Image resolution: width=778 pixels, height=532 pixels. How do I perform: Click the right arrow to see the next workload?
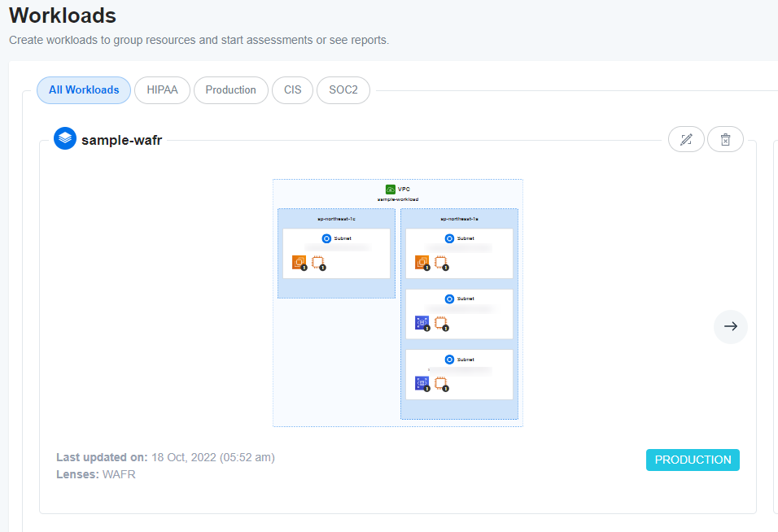(x=730, y=326)
